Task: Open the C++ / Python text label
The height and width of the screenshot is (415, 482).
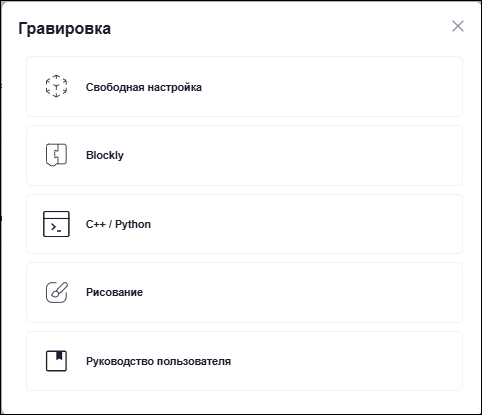Action: point(118,224)
